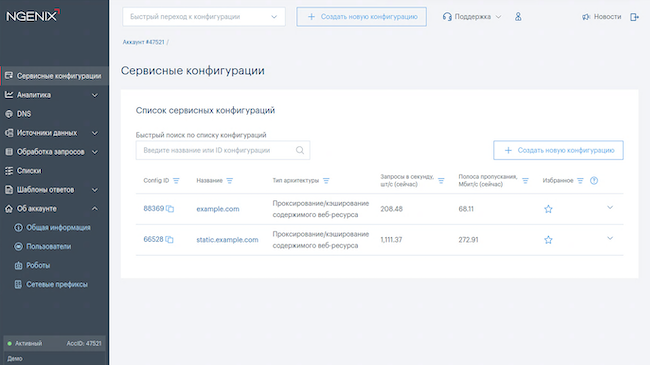
Task: Open the Сетевые префиксы subpage
Action: [x=57, y=284]
